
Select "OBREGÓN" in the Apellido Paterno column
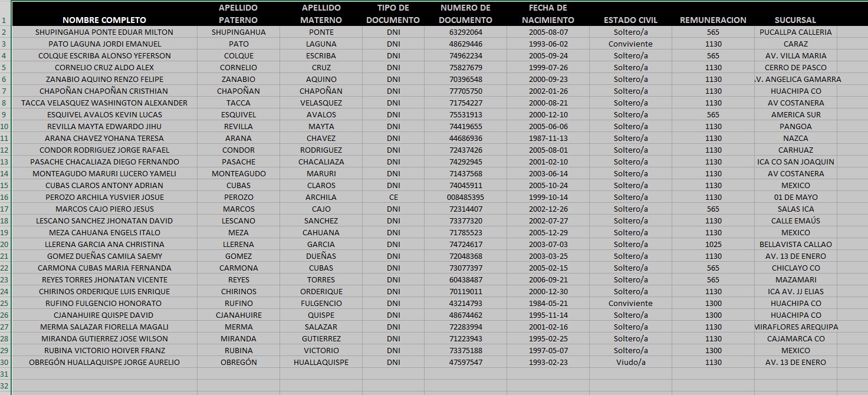(238, 362)
